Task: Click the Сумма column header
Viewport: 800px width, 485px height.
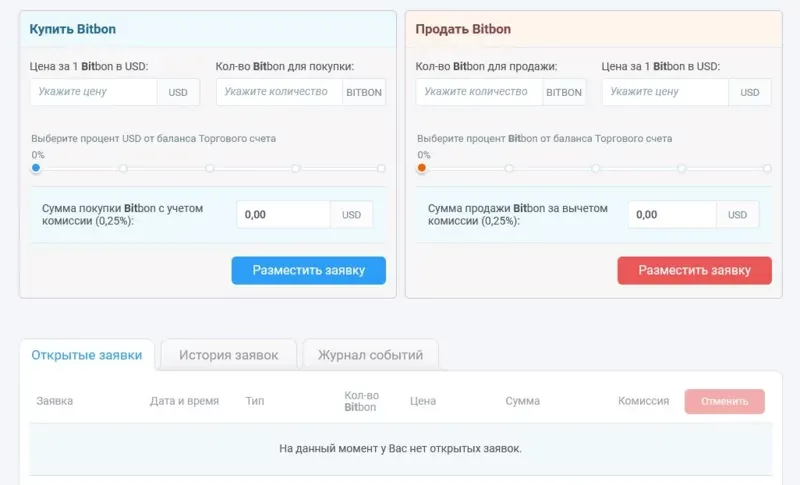Action: click(x=522, y=401)
